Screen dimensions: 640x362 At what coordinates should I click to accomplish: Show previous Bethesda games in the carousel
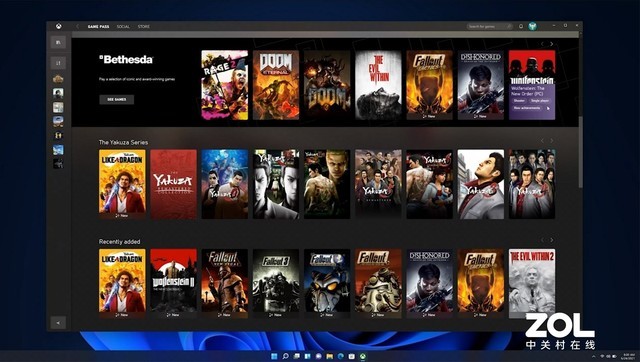pyautogui.click(x=542, y=44)
